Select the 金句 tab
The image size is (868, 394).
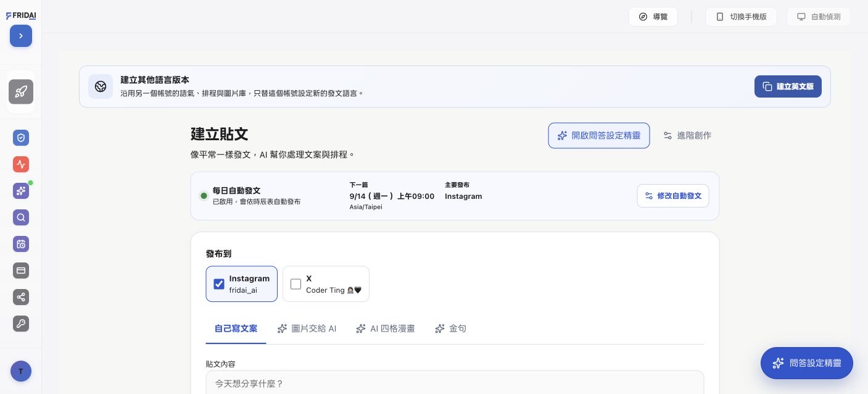450,329
